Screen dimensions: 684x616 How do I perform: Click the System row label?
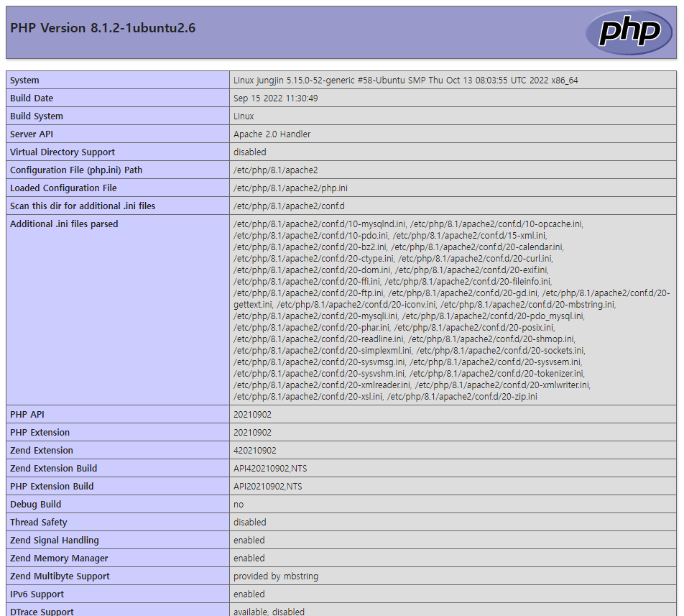point(24,81)
